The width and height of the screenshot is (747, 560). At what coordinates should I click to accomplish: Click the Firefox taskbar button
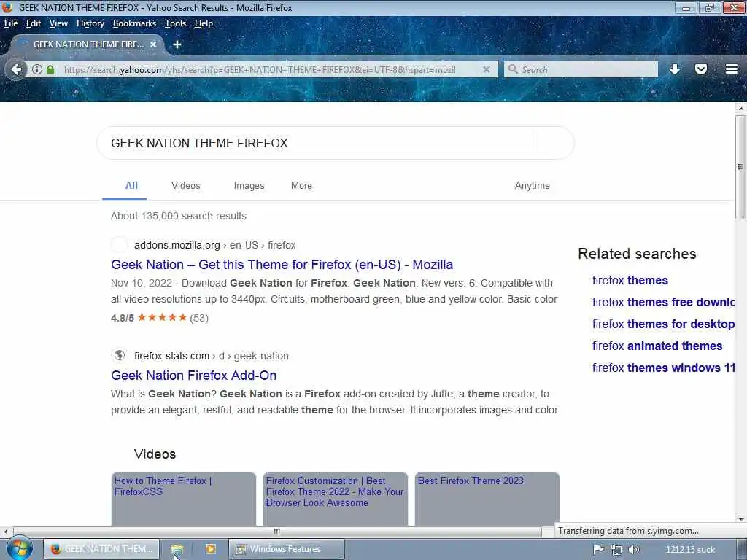101,549
